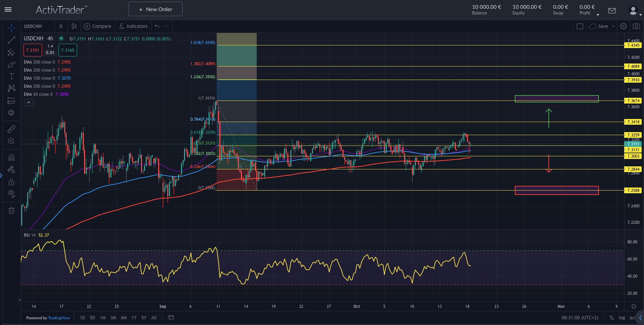Open the TradingView link in the footer
The image size is (644, 325).
[x=59, y=318]
